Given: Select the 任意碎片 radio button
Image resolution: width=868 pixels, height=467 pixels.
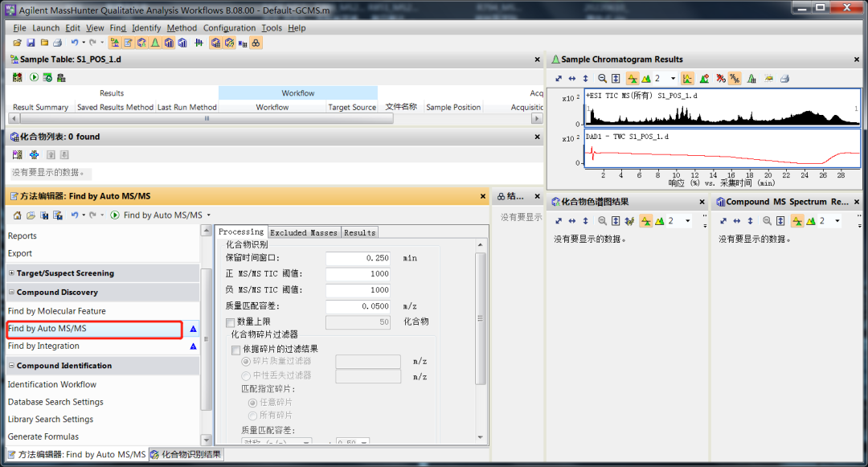Looking at the screenshot, I should point(252,403).
